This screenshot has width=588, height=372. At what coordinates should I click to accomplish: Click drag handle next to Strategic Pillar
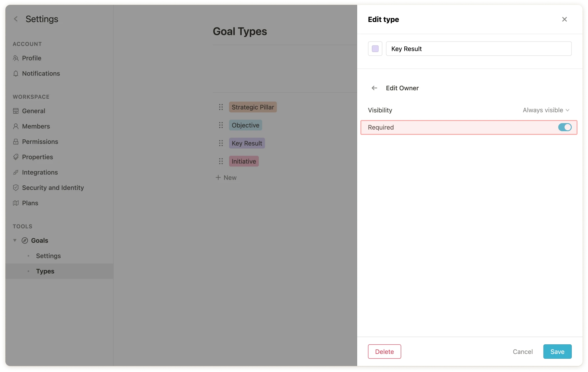[x=221, y=107]
